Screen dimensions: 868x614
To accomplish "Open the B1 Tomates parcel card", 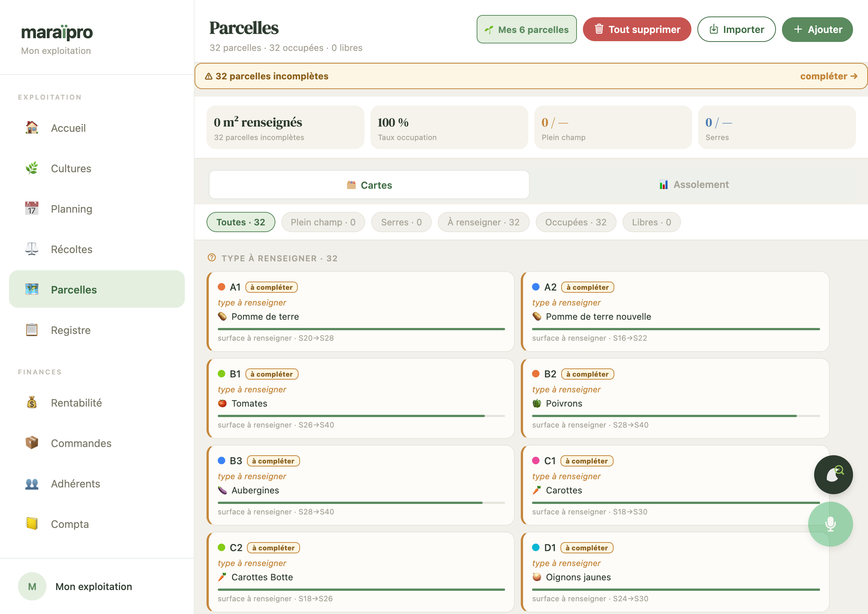I will coord(361,398).
